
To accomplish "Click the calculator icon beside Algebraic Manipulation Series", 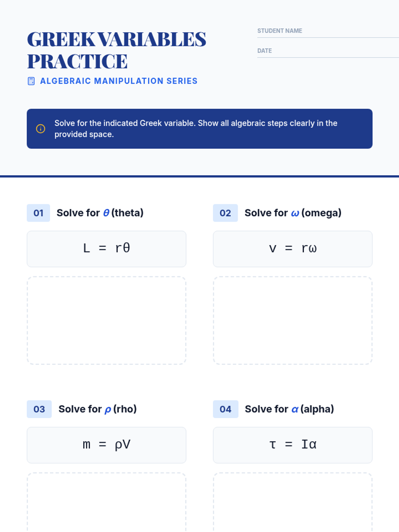I will click(x=31, y=81).
